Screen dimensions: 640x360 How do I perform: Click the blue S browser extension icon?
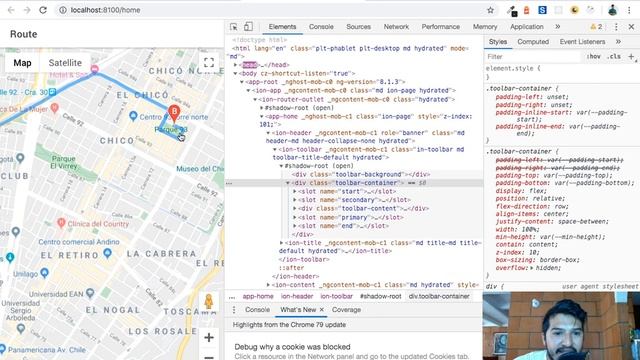pos(542,10)
